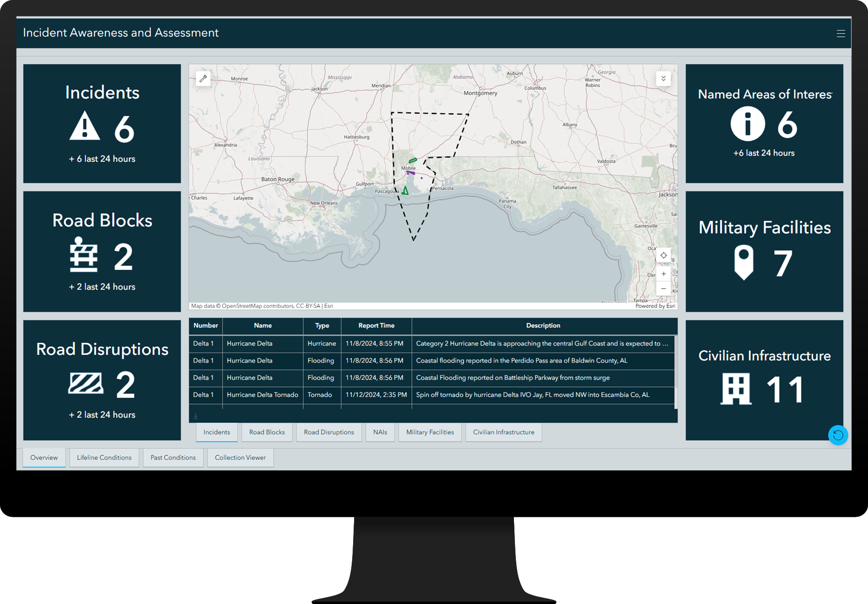Click the locate crosshair button on the map

tap(663, 255)
